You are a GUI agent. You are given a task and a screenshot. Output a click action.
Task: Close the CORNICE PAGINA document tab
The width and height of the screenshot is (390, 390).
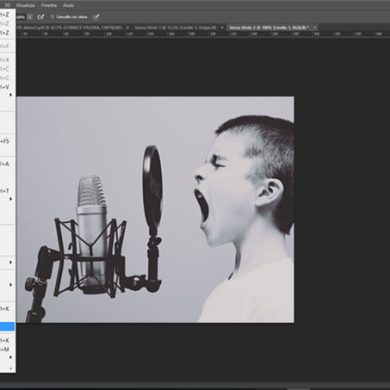point(128,28)
